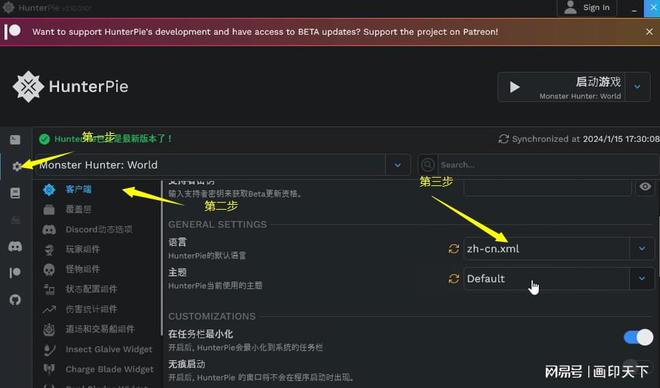This screenshot has height=388, width=660.
Task: Open the notes book icon in sidebar
Action: point(15,193)
